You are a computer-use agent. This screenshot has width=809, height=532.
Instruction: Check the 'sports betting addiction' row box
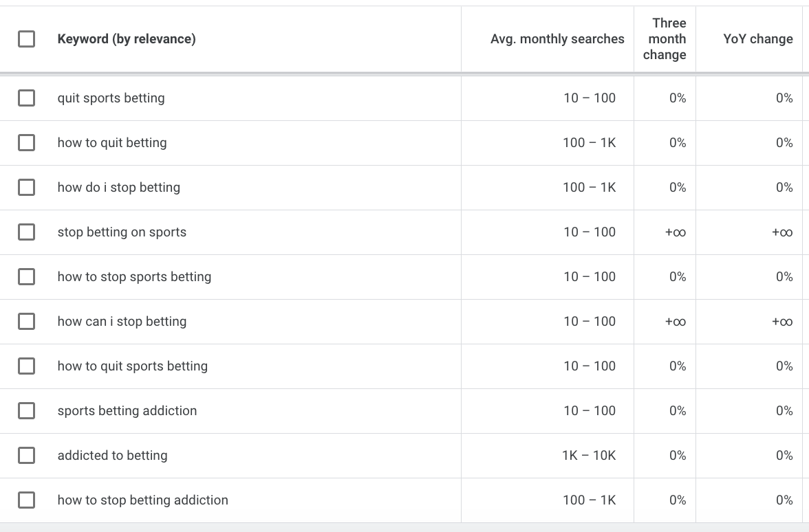pyautogui.click(x=26, y=411)
